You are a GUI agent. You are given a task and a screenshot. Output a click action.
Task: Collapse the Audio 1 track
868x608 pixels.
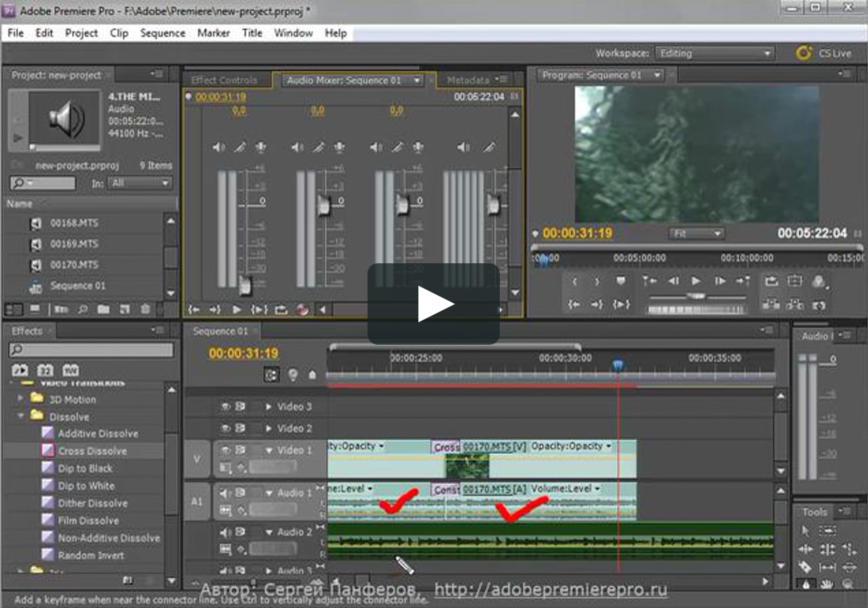coord(269,493)
